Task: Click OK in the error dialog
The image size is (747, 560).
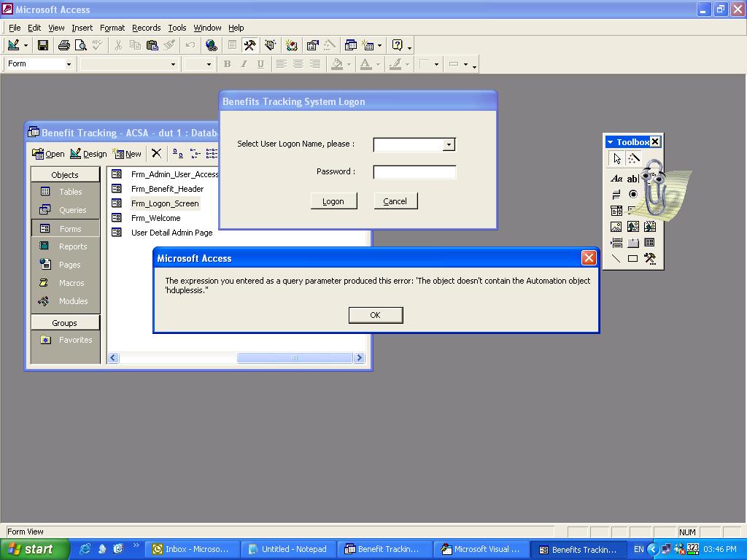Action: click(376, 315)
